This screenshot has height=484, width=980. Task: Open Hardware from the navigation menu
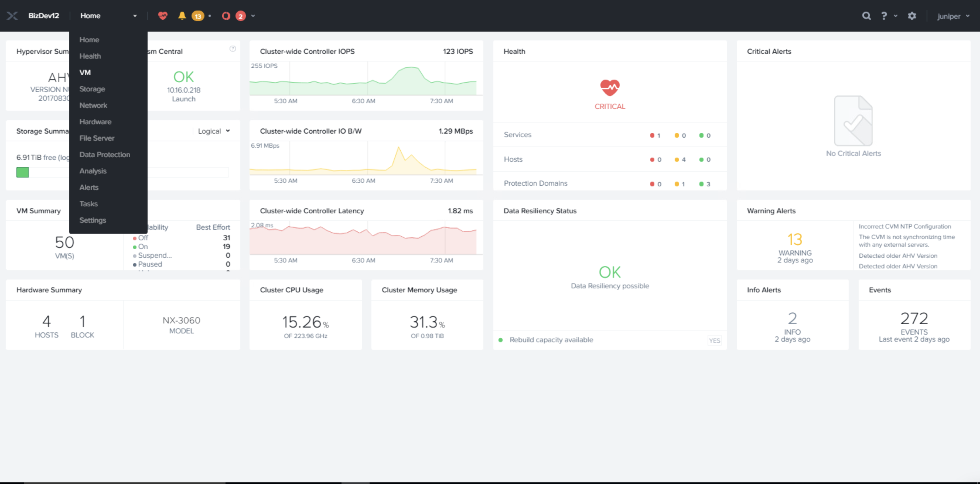click(95, 122)
